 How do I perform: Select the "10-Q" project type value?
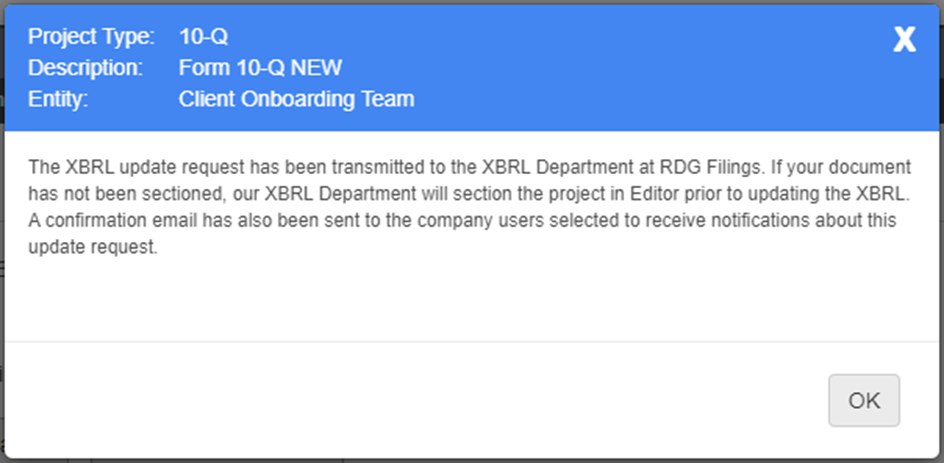tap(203, 38)
